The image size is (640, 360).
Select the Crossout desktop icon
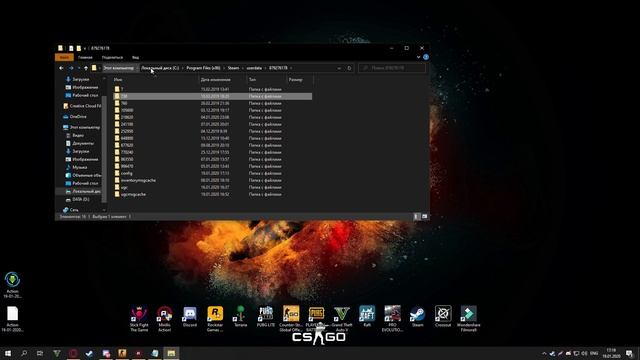tap(443, 317)
